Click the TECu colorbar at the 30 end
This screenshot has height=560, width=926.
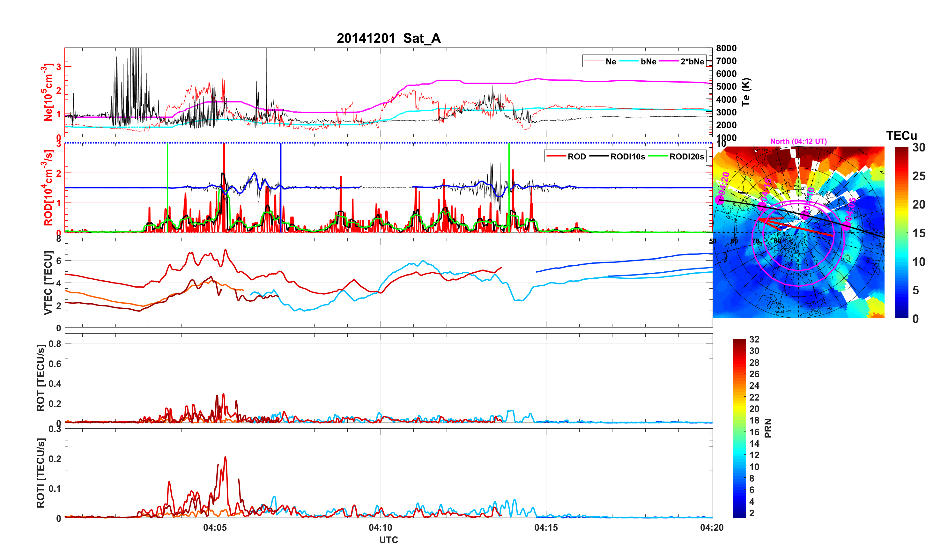(901, 150)
